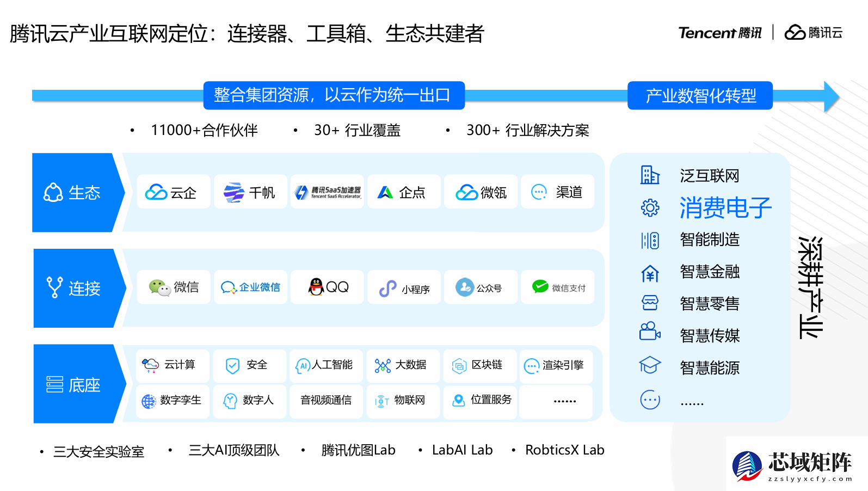Click the 数字孪生 globe icon
This screenshot has width=868, height=491.
pyautogui.click(x=149, y=401)
